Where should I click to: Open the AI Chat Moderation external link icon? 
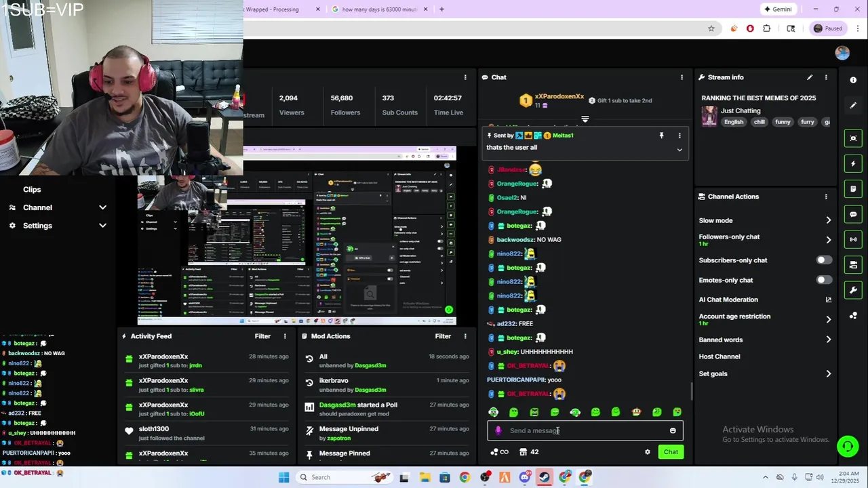[828, 300]
